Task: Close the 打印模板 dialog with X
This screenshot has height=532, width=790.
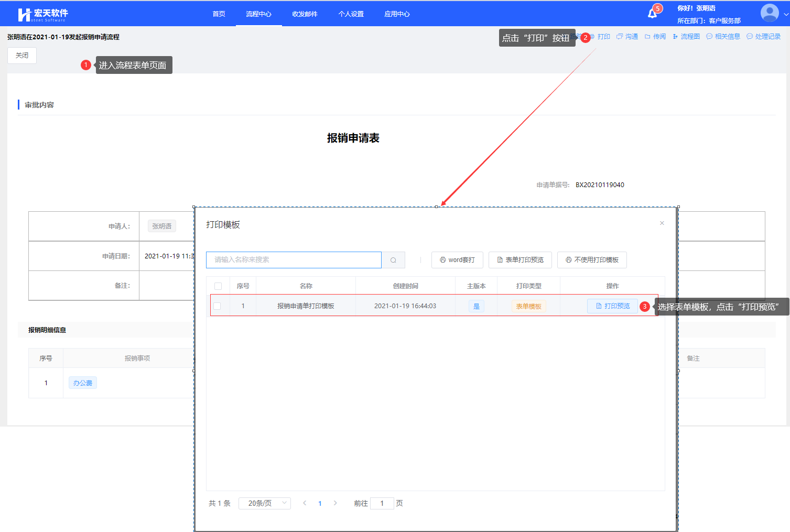Action: (662, 223)
